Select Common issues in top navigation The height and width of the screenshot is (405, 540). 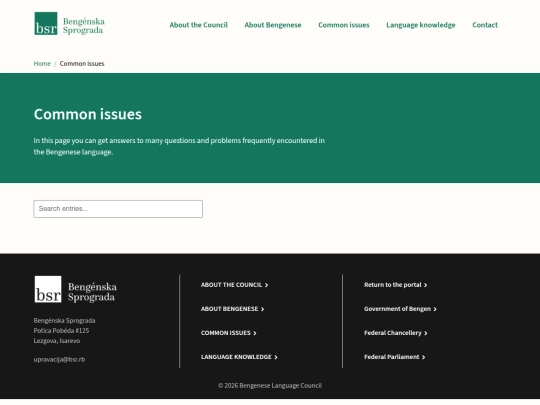click(x=344, y=25)
